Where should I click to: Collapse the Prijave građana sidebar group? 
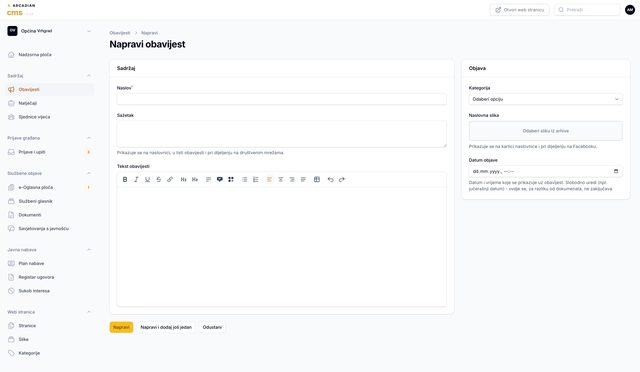tap(89, 138)
